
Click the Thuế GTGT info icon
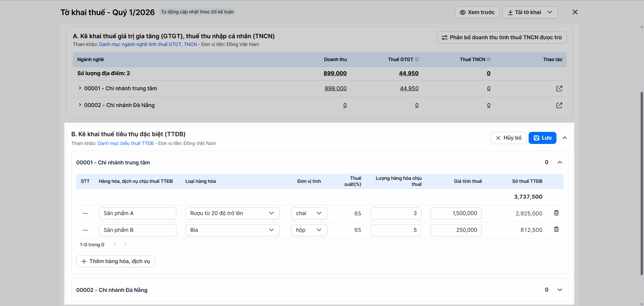pos(417,59)
